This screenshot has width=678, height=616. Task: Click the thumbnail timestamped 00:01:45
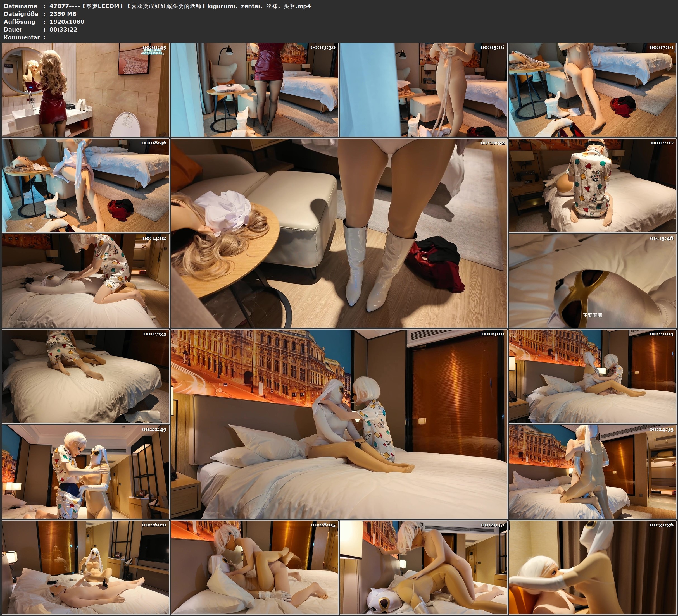pos(85,90)
